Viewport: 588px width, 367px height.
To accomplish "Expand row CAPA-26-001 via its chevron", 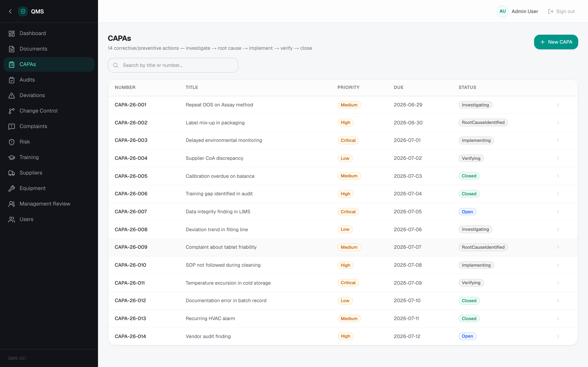I will (x=558, y=105).
